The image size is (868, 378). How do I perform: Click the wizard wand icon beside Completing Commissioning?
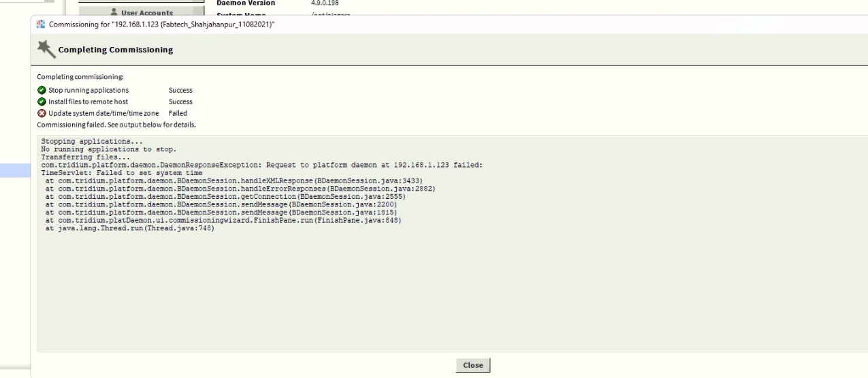pos(45,49)
